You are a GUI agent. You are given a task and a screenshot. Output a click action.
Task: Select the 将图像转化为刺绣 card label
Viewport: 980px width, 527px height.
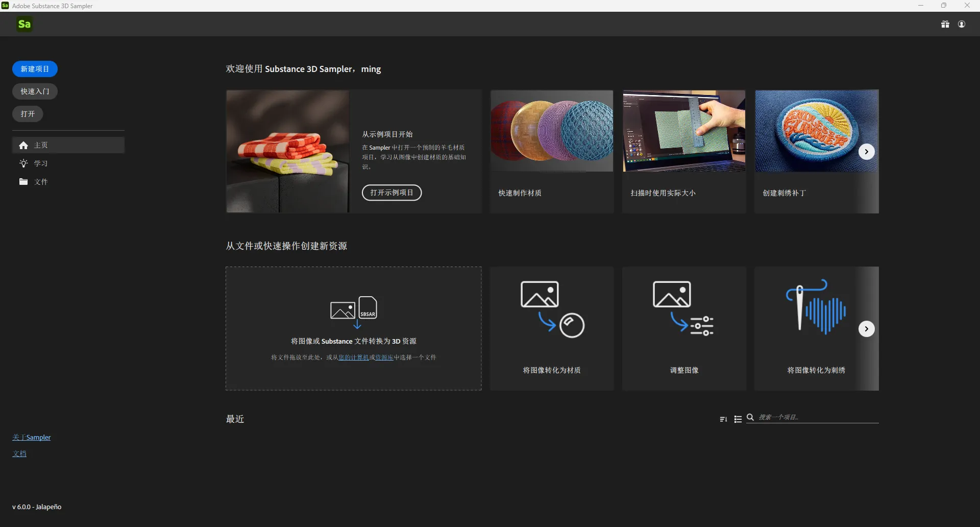[816, 370]
